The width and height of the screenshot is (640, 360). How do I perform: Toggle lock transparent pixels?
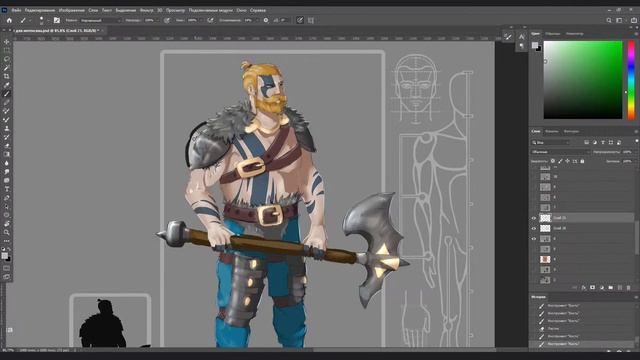pos(553,161)
